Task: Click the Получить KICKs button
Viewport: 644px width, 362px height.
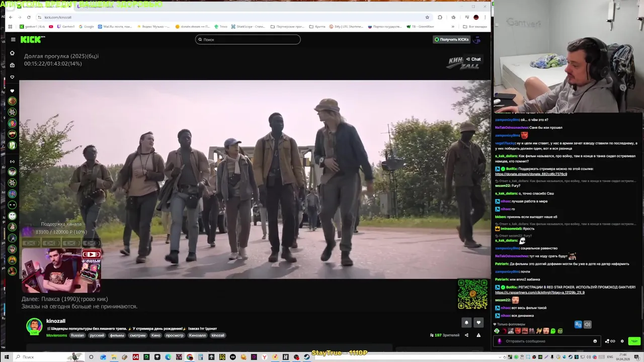Action: (x=451, y=39)
